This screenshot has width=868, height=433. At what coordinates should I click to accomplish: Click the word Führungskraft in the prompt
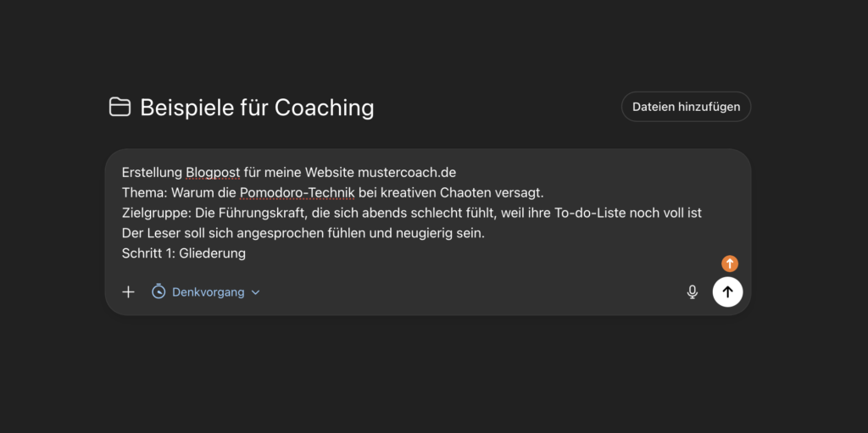261,213
